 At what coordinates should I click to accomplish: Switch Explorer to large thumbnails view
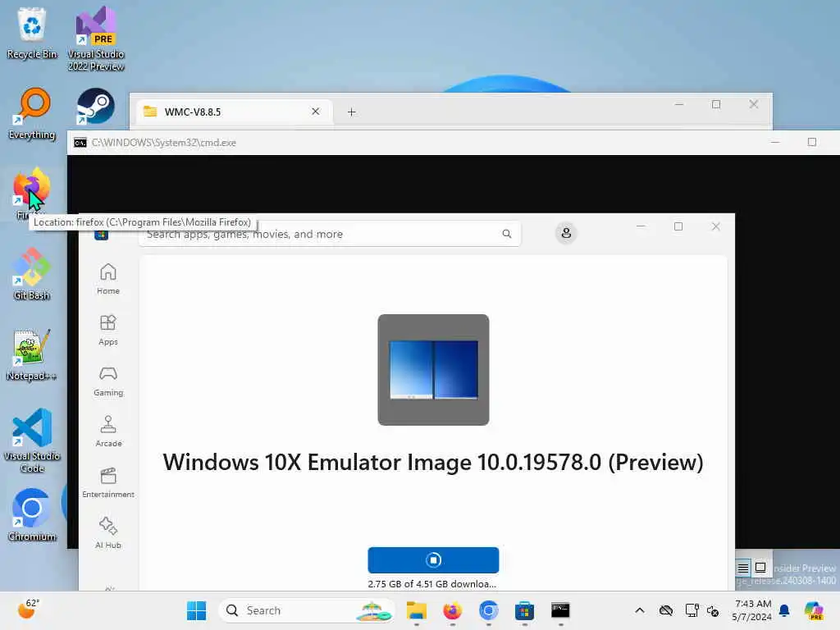coord(760,567)
